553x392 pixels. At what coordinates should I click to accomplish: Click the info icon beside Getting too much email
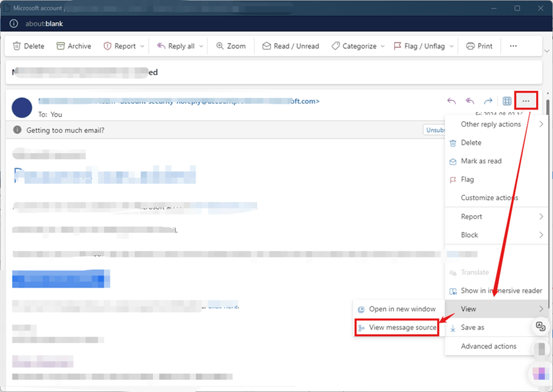point(17,130)
